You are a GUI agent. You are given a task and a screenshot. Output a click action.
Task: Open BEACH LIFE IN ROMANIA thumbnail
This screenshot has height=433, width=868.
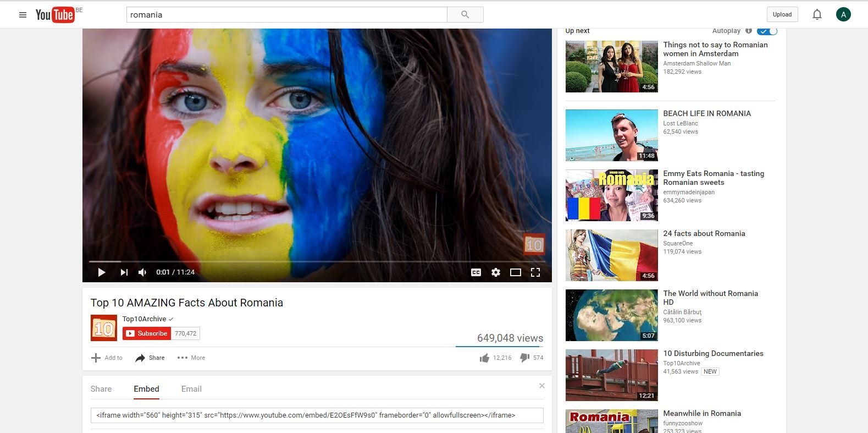[x=611, y=135]
